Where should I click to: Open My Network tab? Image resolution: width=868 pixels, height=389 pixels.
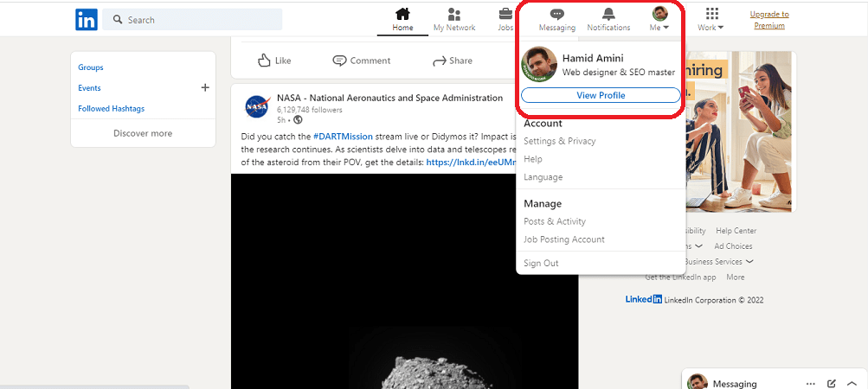click(x=454, y=20)
